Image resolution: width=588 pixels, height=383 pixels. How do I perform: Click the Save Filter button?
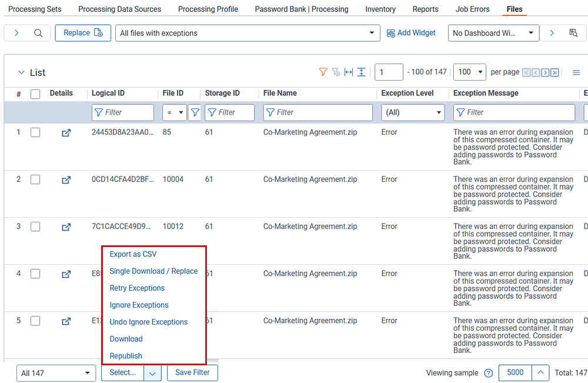coord(192,372)
